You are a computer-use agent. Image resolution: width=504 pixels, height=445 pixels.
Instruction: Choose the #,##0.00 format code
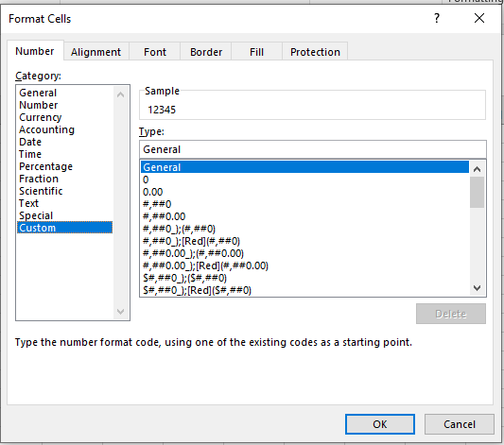[304, 216]
